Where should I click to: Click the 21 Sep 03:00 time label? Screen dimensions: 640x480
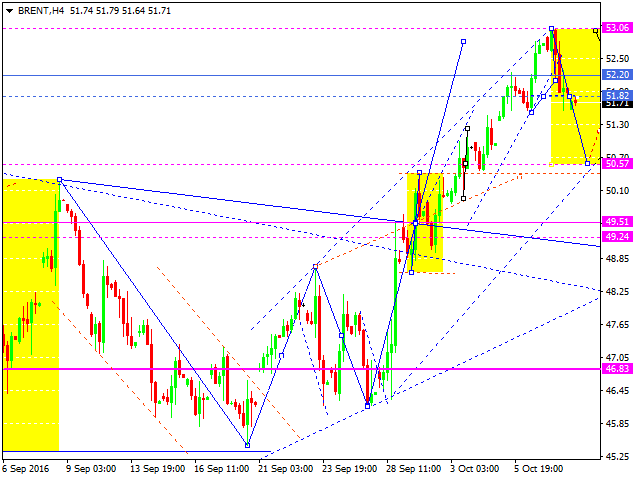click(x=285, y=469)
